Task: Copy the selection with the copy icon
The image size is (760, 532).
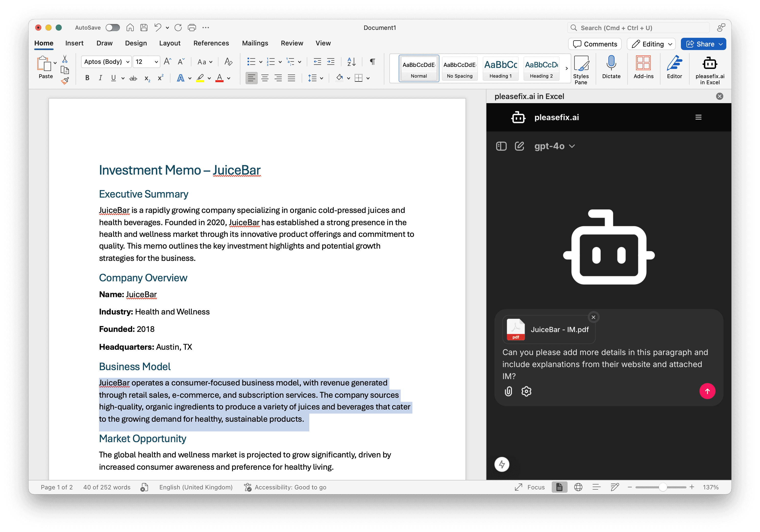Action: coord(65,70)
